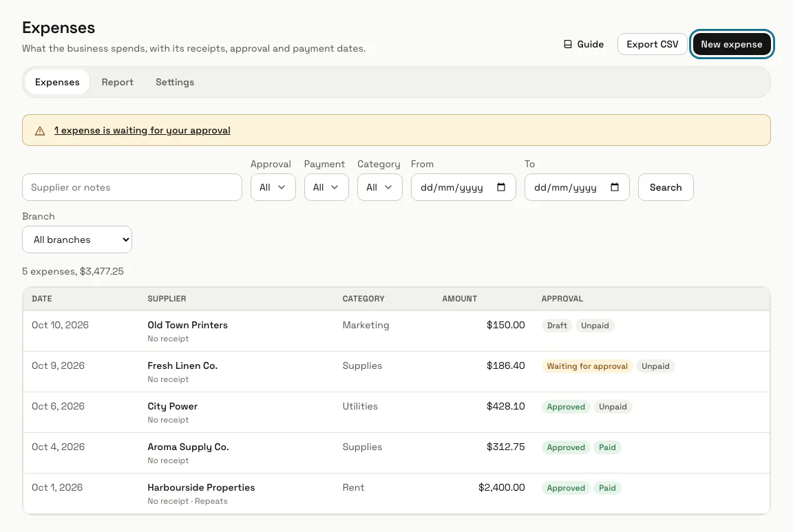Click the Paid badge on Aroma Supply row
The height and width of the screenshot is (532, 793).
pyautogui.click(x=607, y=447)
